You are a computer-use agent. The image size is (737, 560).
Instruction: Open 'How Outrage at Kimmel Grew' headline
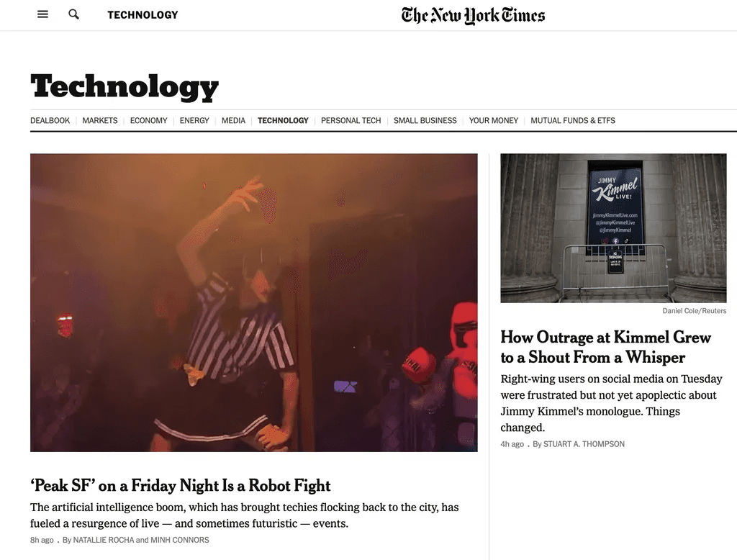tap(605, 347)
